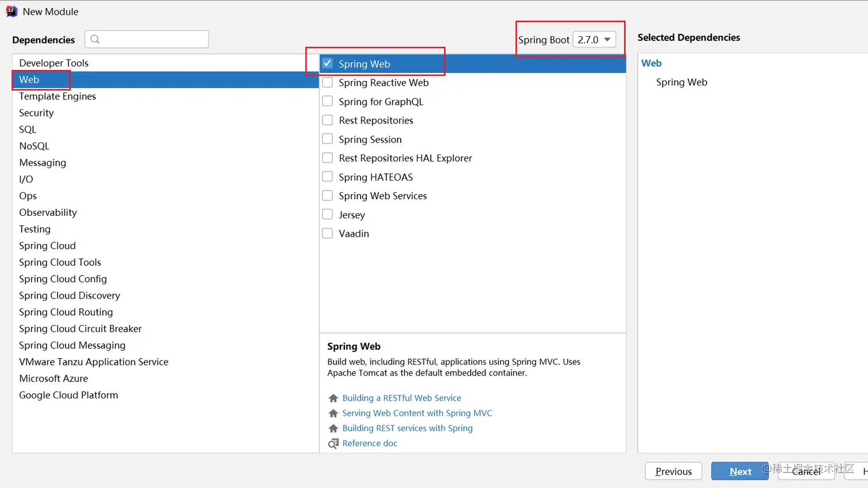Open Serving Web Content with Spring MVC link

417,413
